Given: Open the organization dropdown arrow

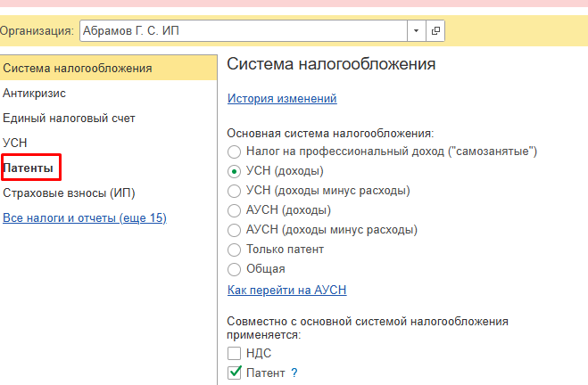Looking at the screenshot, I should pyautogui.click(x=417, y=30).
